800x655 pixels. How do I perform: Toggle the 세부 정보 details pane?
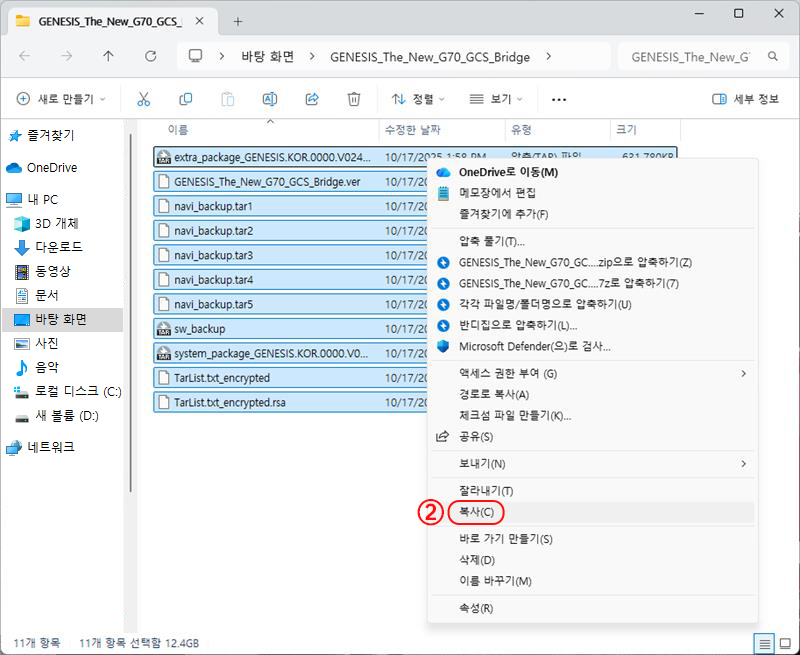(x=745, y=99)
